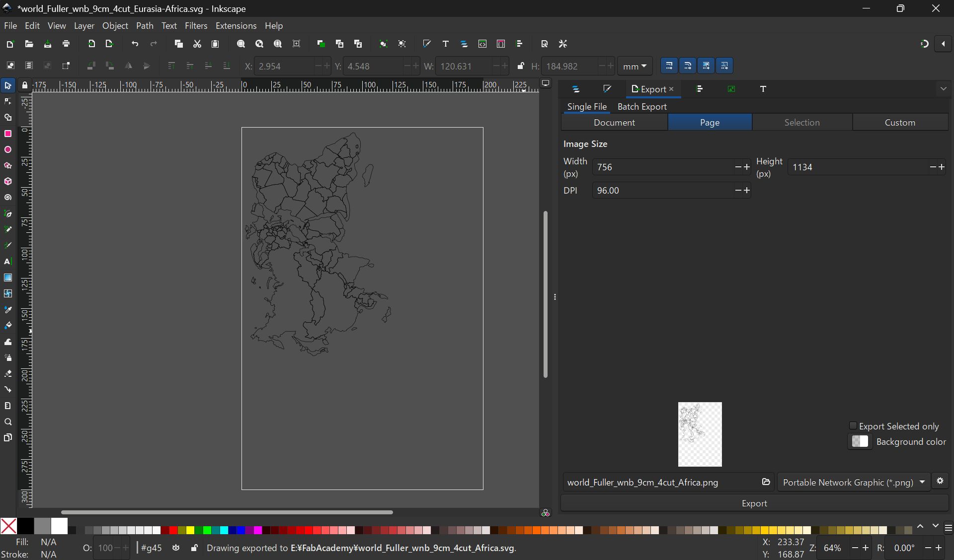
Task: Open the #g45 layer selector
Action: tap(151, 548)
